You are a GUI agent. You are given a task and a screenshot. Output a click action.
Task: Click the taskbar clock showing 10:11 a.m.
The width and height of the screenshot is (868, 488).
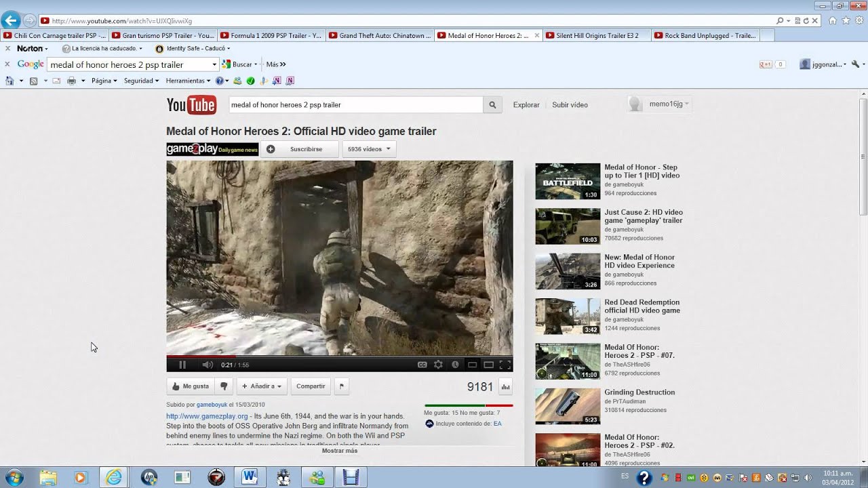point(838,477)
